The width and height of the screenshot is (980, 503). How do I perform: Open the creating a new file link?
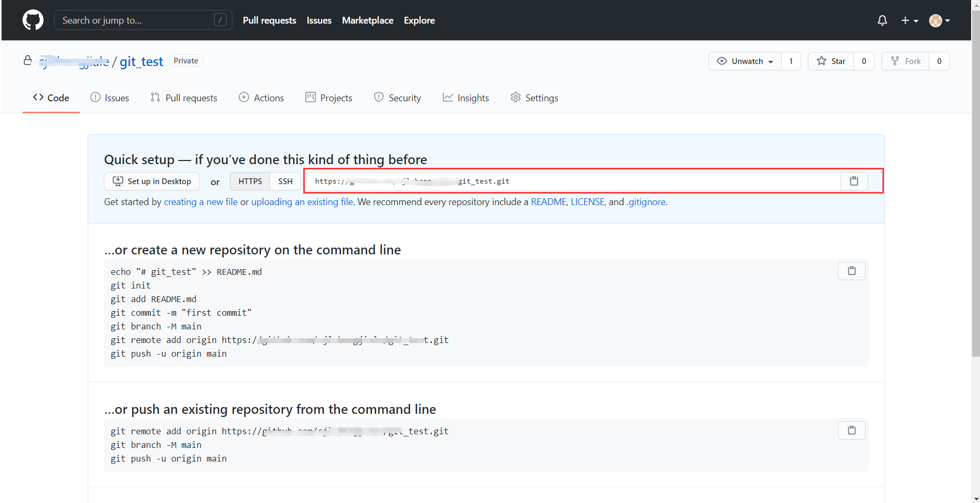(201, 202)
